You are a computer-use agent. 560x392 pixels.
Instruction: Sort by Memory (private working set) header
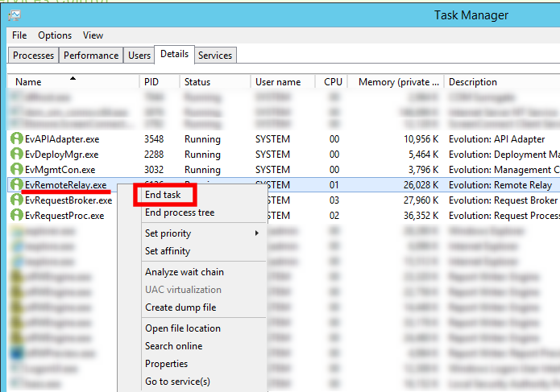(x=396, y=81)
